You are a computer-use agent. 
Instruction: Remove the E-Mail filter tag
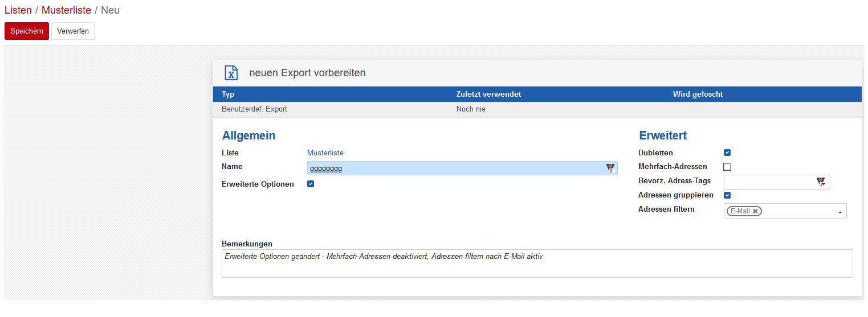pos(755,211)
